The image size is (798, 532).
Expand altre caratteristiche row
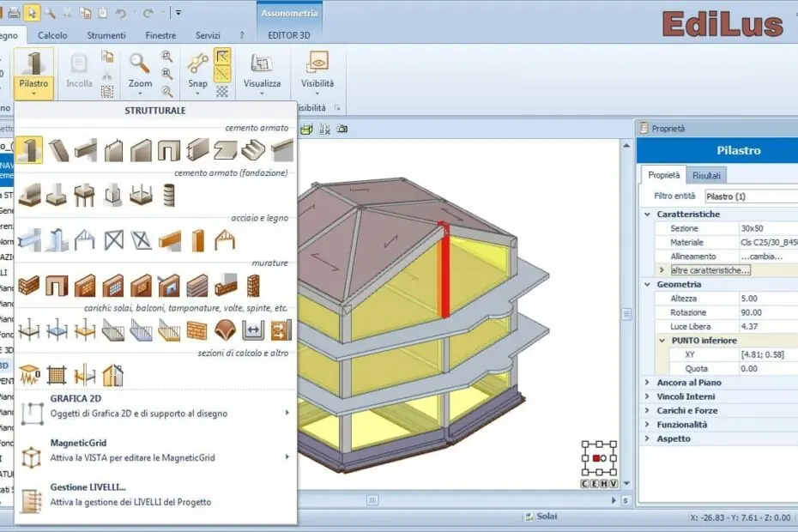click(662, 270)
